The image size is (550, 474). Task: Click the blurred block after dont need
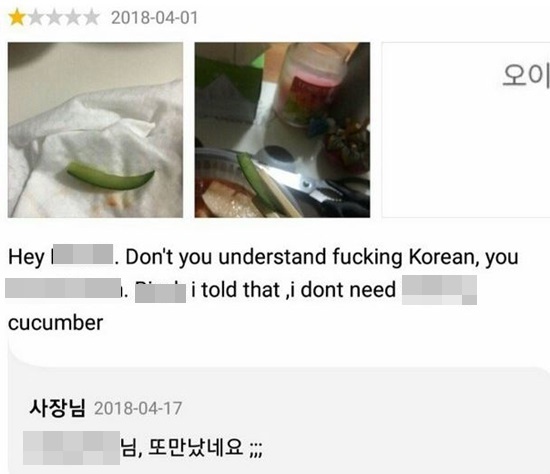click(x=439, y=290)
